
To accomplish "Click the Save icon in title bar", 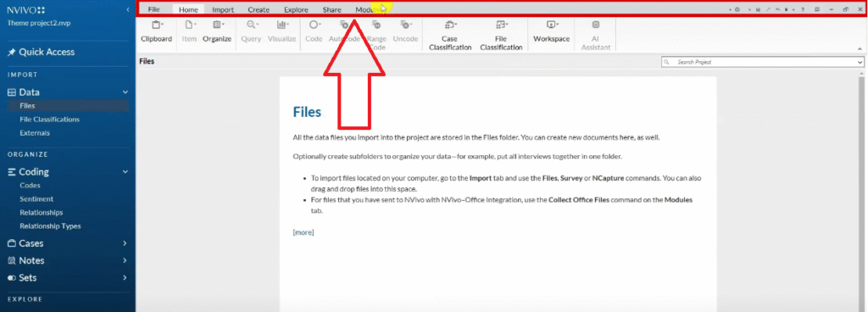I will (x=758, y=9).
